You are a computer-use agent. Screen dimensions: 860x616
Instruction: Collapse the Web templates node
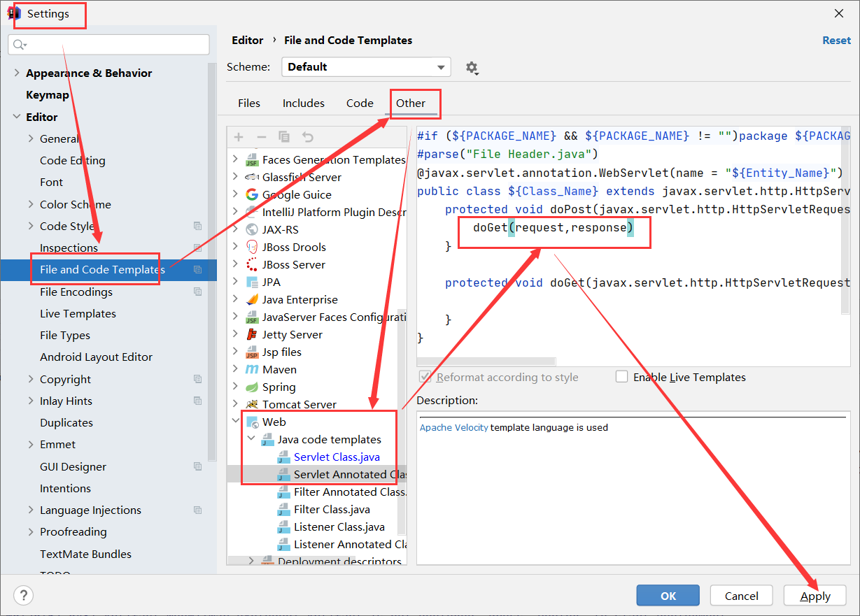click(x=235, y=422)
